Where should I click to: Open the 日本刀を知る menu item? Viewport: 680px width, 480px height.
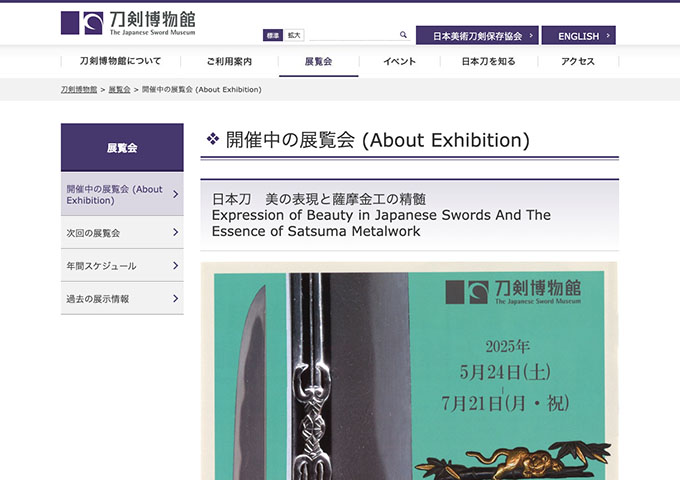click(488, 62)
